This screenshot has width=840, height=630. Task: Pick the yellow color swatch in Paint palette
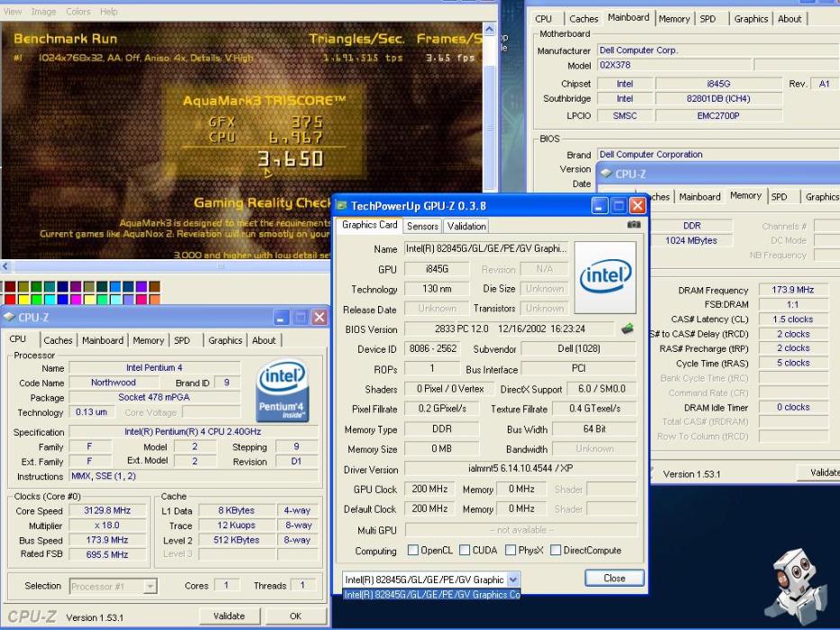pos(23,300)
